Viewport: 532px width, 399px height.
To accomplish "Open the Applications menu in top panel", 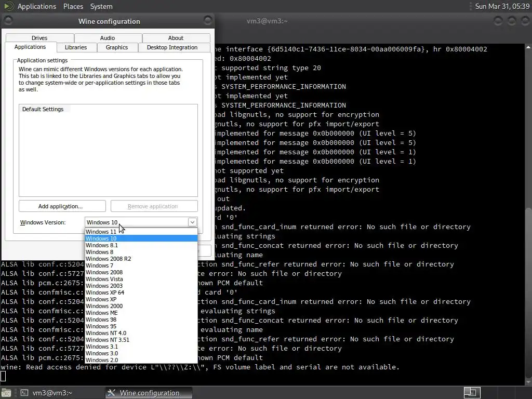I will coord(37,6).
